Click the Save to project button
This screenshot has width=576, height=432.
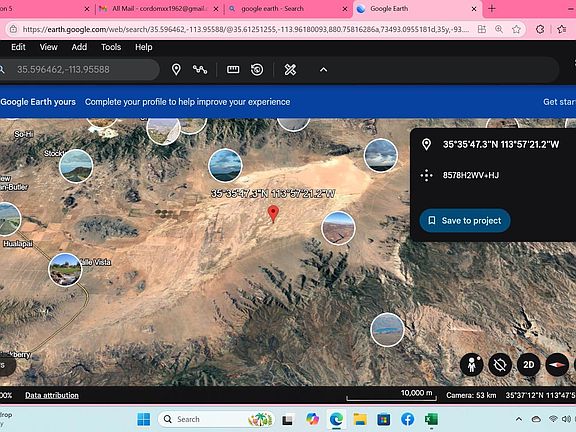coord(465,220)
